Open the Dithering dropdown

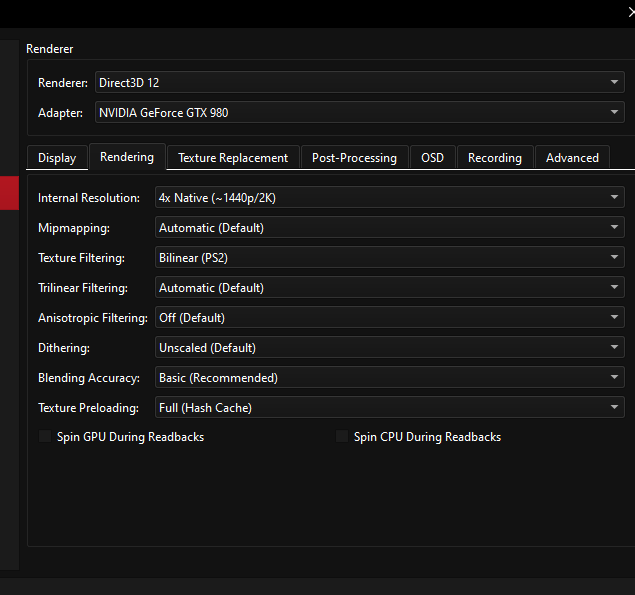(x=390, y=347)
